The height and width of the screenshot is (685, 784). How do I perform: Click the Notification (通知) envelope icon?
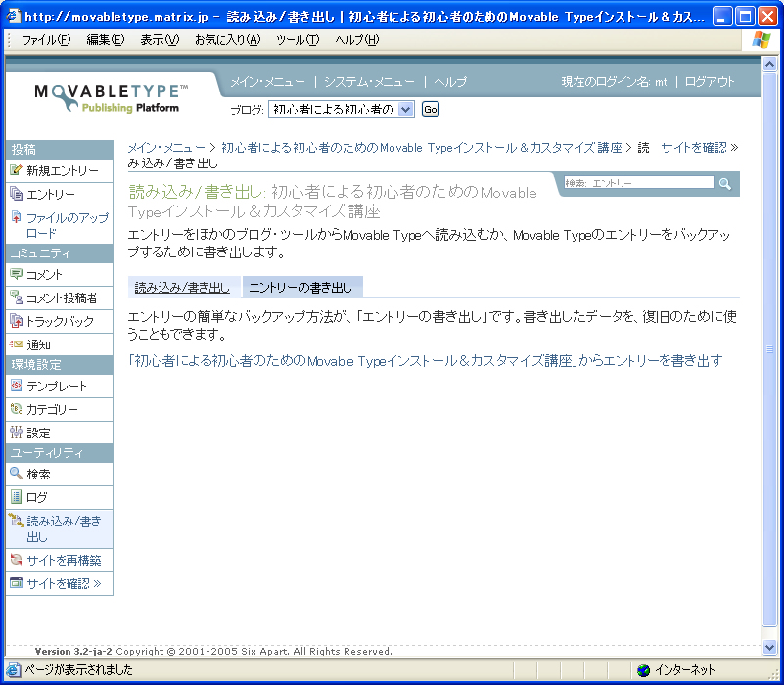tap(16, 344)
